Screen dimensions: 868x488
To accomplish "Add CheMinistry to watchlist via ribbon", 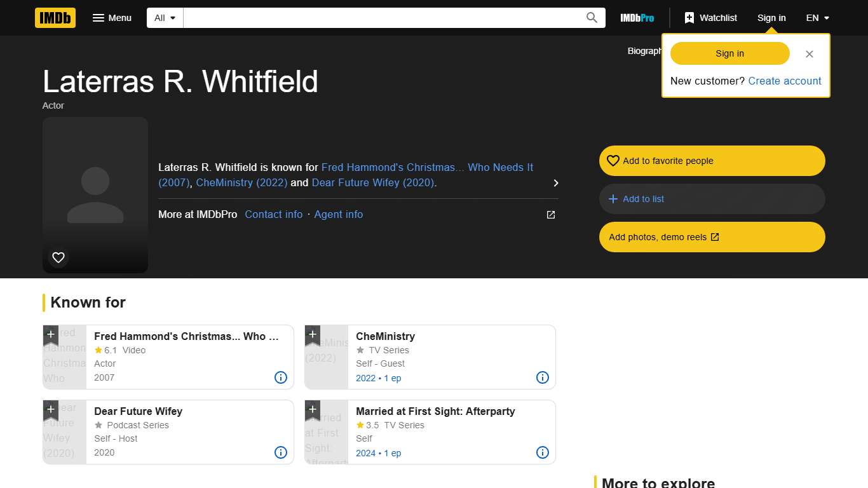I will [x=313, y=335].
